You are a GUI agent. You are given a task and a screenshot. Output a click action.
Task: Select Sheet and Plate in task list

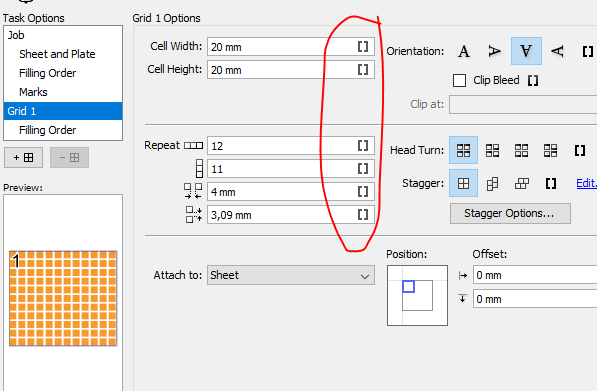[x=57, y=54]
